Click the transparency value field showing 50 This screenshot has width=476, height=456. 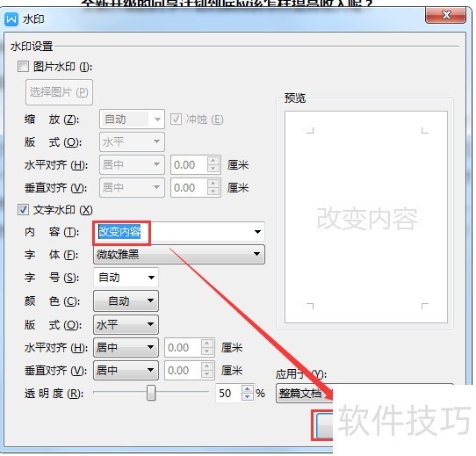click(228, 393)
